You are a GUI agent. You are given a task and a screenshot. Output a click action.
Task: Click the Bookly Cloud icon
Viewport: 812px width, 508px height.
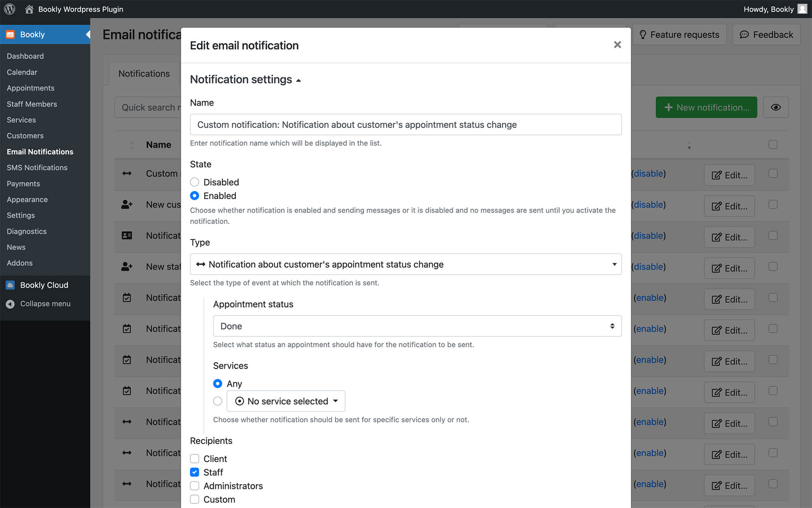(10, 285)
